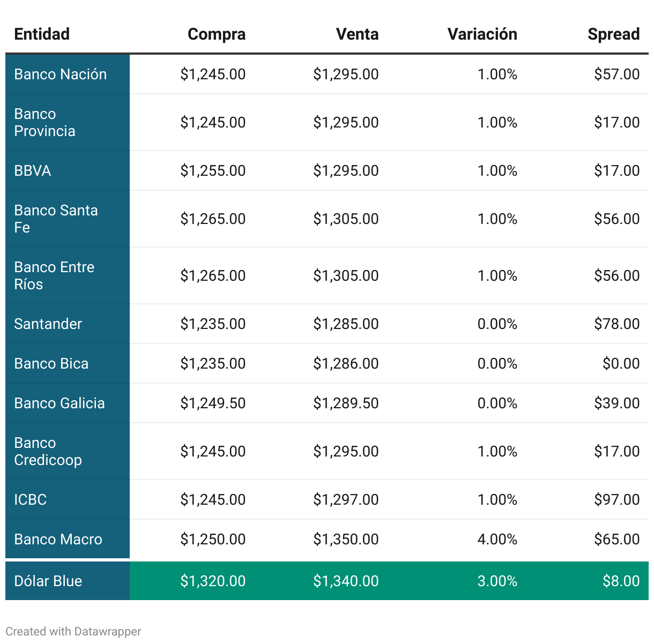Select the Banco Entre Ríos row label
Viewport: 654px width, 644px height.
[54, 276]
